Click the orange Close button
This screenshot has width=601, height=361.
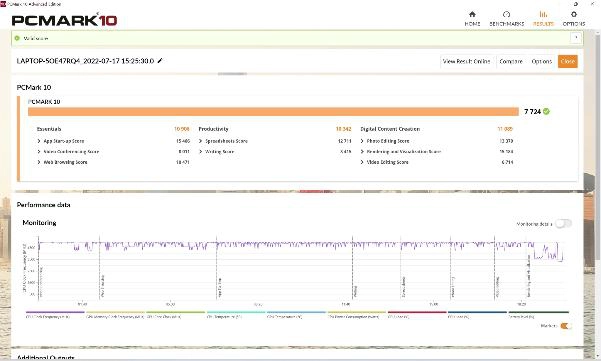coord(568,61)
